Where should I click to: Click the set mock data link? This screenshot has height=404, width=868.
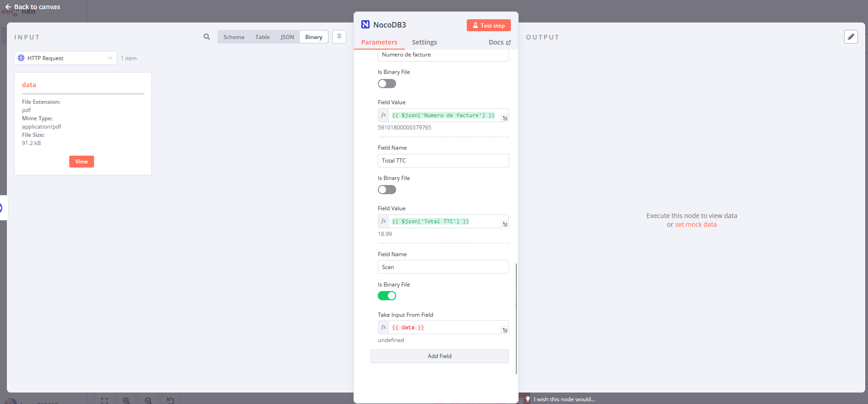[x=696, y=224]
